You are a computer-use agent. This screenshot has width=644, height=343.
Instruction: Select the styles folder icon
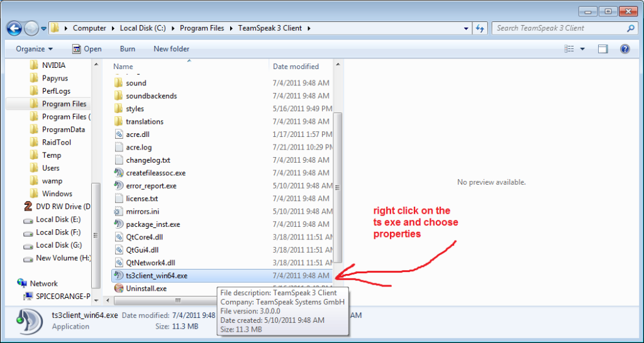click(118, 109)
